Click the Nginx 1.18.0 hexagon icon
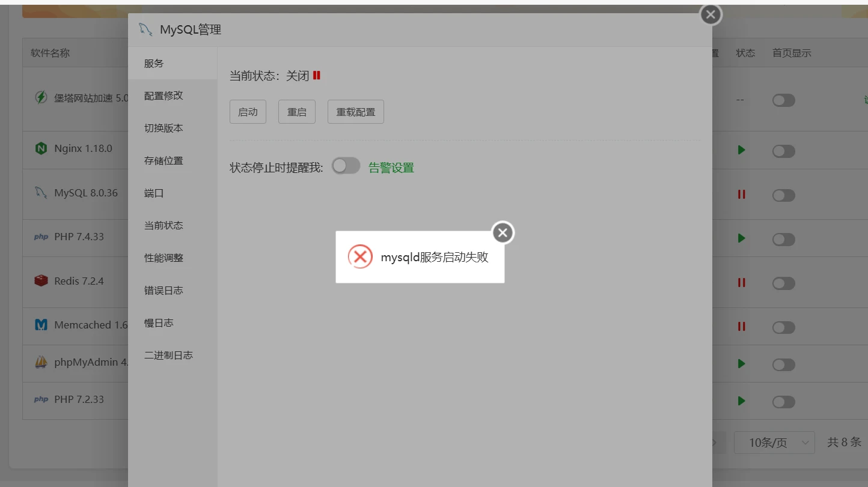 pyautogui.click(x=41, y=149)
